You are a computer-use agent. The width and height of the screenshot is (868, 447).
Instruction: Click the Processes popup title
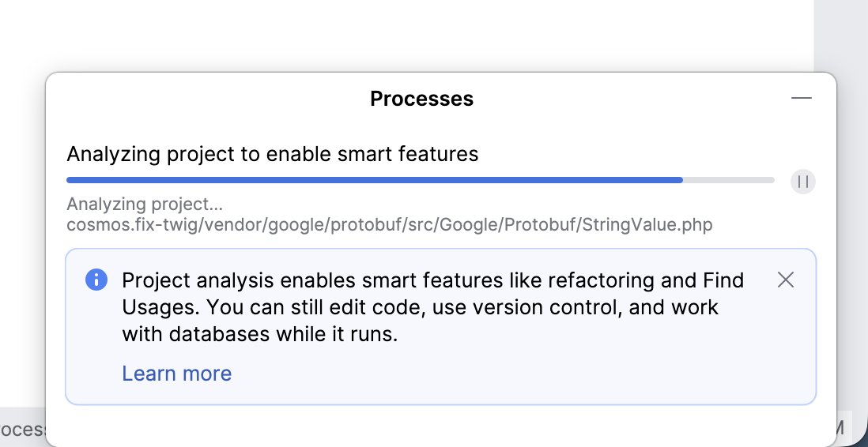(422, 99)
